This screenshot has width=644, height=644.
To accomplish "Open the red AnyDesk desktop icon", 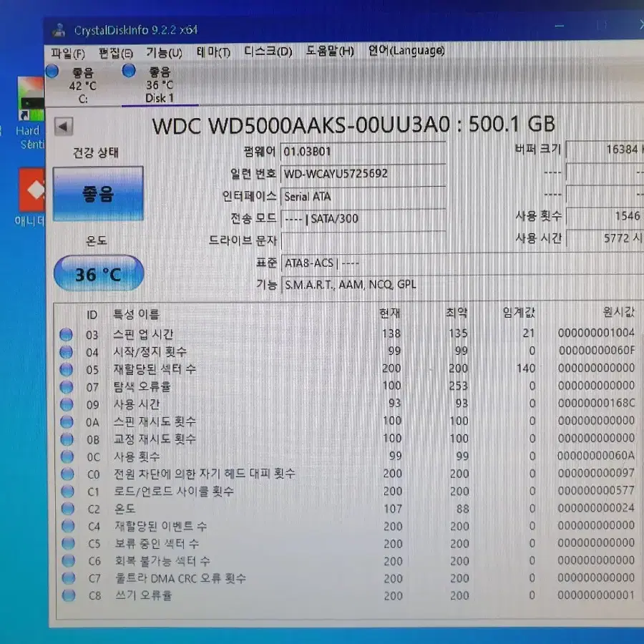I will pyautogui.click(x=31, y=197).
